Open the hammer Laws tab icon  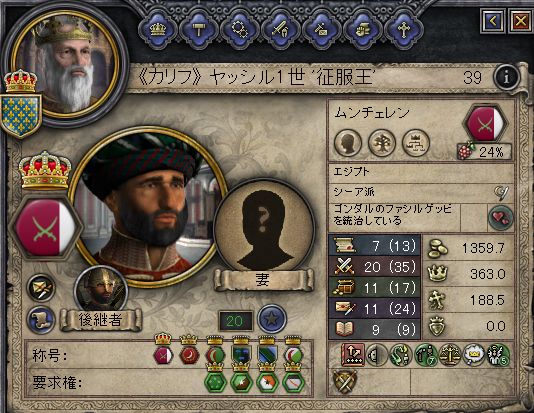coord(199,29)
